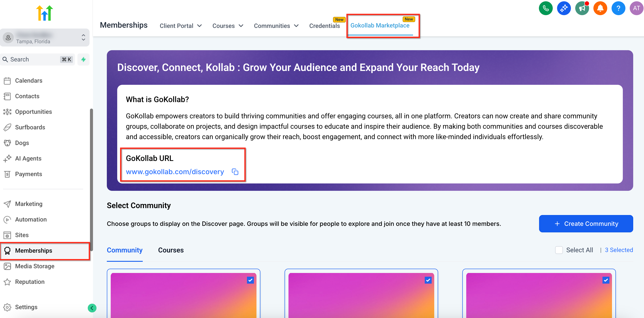Uncheck the third community card checkbox
This screenshot has height=318, width=644.
[x=606, y=280]
